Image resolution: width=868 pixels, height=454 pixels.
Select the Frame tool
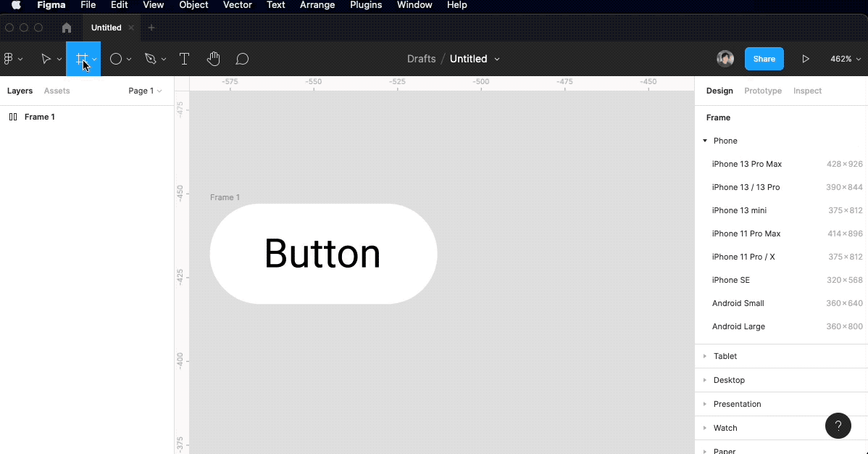81,59
